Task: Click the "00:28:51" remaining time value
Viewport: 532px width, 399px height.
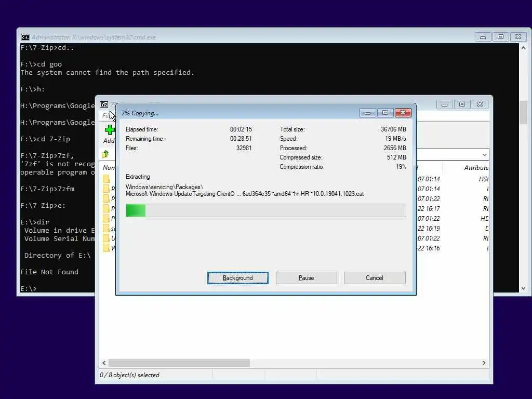Action: click(241, 138)
